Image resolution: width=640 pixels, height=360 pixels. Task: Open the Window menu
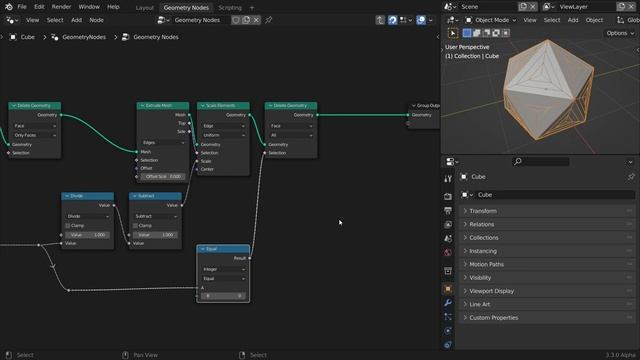pyautogui.click(x=89, y=7)
